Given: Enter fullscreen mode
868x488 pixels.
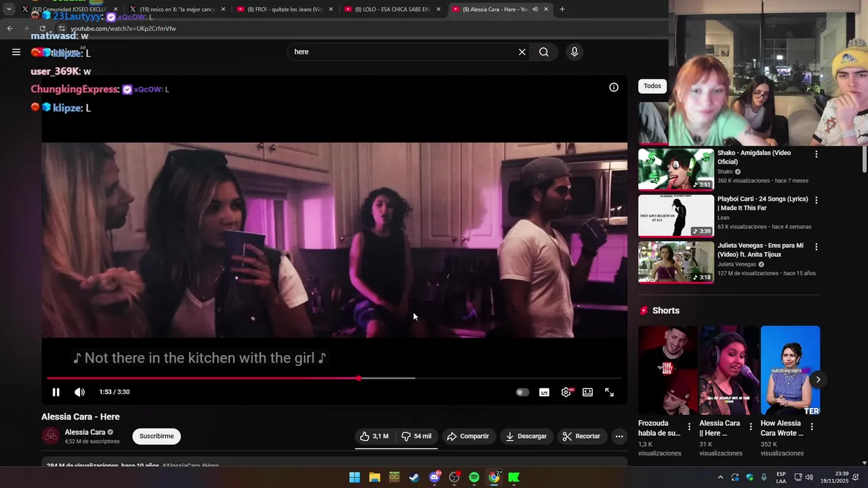Looking at the screenshot, I should point(610,392).
